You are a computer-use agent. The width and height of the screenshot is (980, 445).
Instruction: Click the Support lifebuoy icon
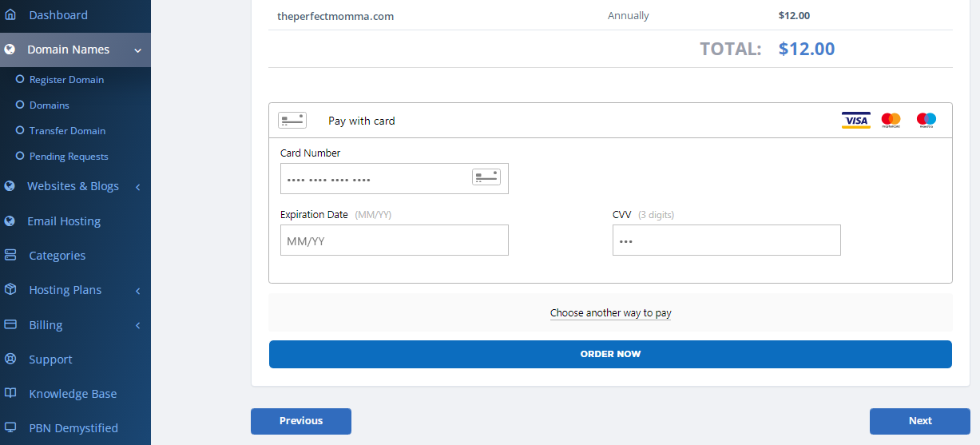pyautogui.click(x=10, y=360)
